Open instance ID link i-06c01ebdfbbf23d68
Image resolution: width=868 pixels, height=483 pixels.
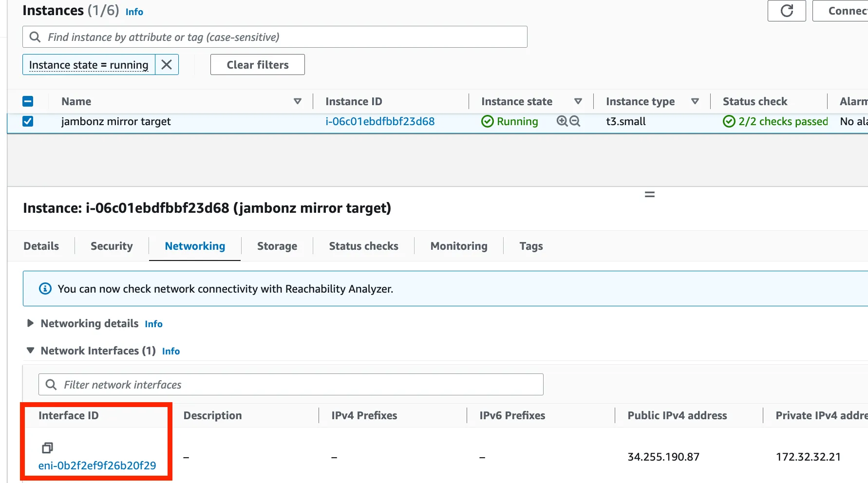coord(380,121)
